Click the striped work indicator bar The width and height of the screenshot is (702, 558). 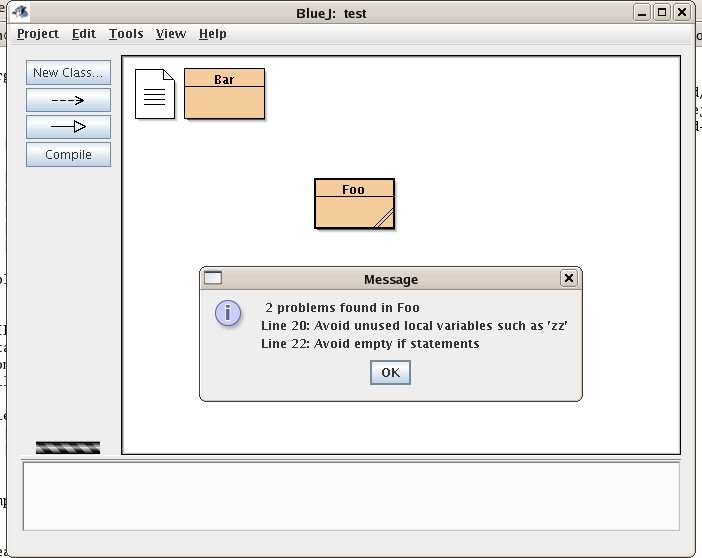[x=68, y=447]
